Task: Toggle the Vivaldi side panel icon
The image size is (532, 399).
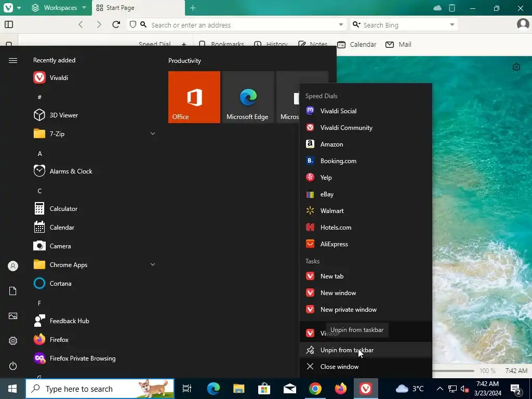Action: [x=9, y=24]
